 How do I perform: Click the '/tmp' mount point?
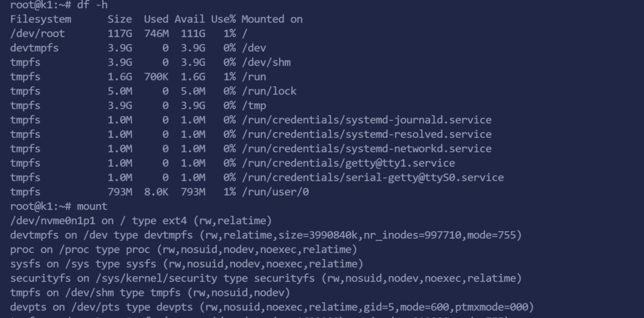(253, 105)
